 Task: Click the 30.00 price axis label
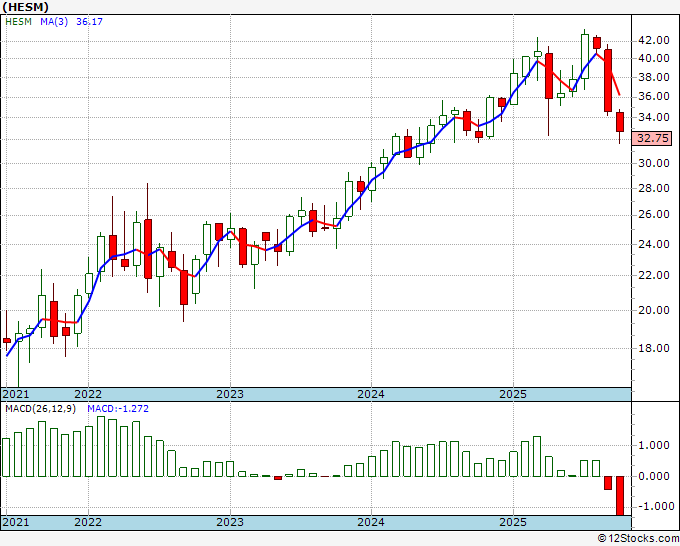654,163
